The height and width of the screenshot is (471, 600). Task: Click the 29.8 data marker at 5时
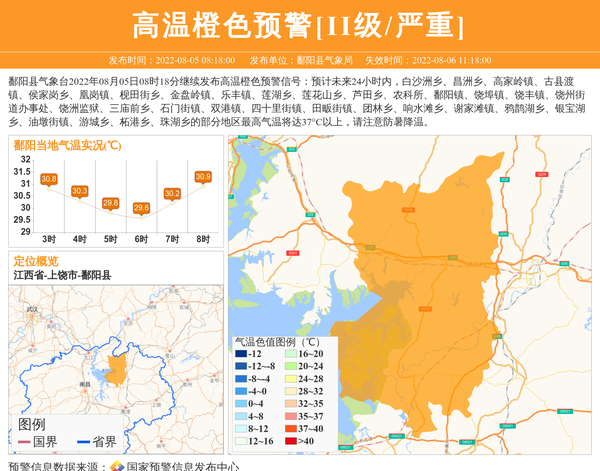(x=111, y=203)
